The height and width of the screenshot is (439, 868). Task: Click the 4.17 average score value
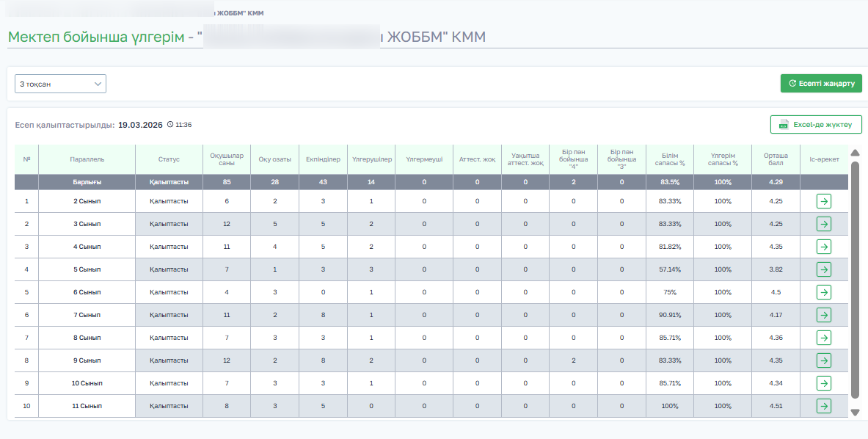[x=776, y=315]
